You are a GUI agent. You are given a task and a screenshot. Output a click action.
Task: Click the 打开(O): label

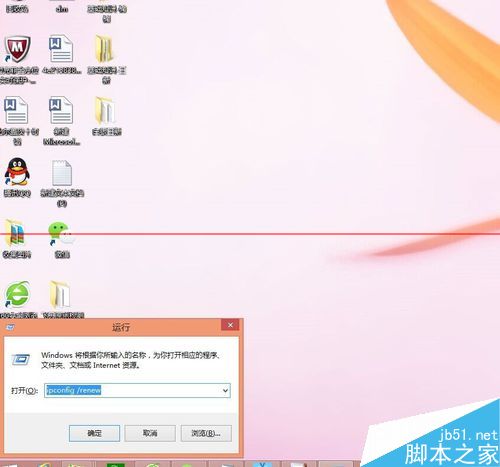pyautogui.click(x=25, y=390)
